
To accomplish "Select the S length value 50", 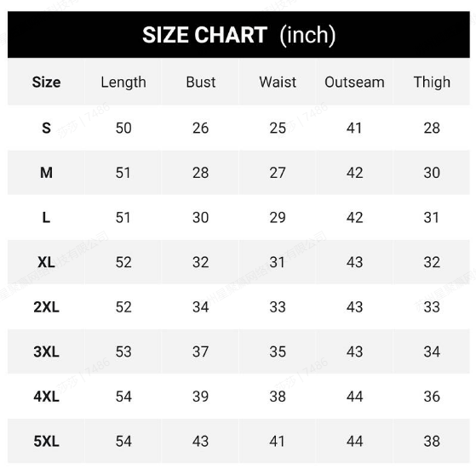I will [x=123, y=128].
